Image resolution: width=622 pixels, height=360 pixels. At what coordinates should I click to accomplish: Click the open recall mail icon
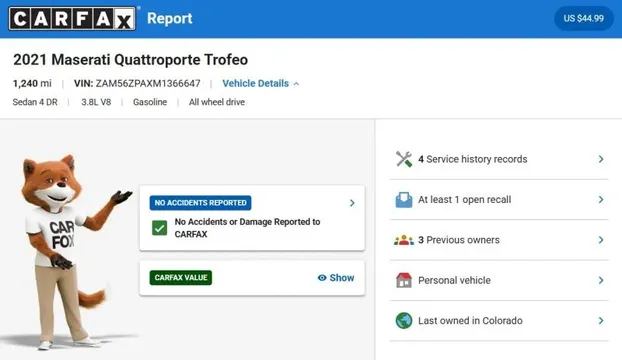click(404, 199)
